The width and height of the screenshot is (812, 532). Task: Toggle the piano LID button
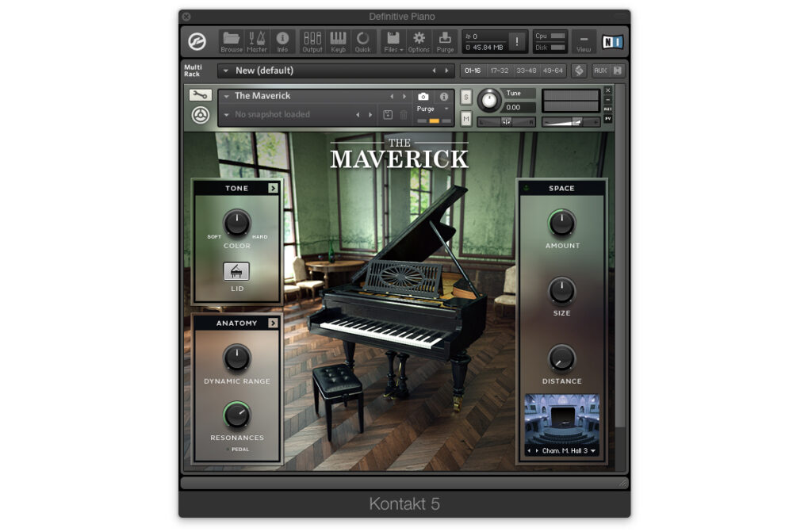(236, 271)
